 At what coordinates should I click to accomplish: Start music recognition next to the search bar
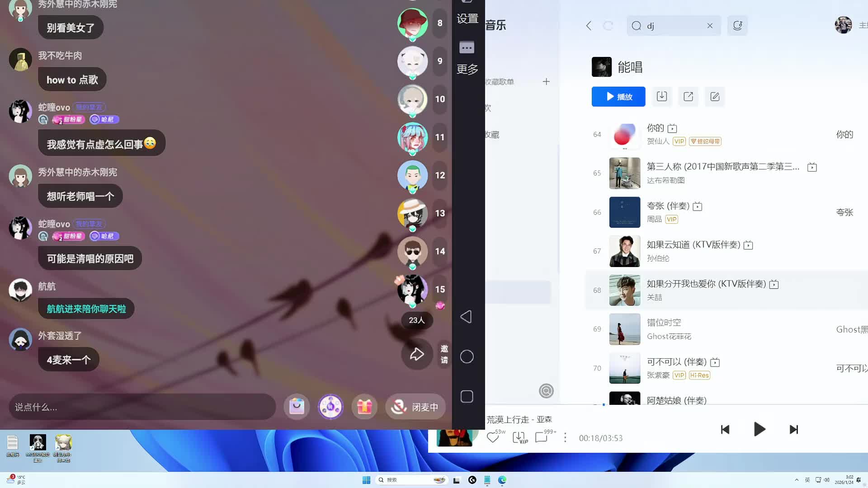point(737,25)
